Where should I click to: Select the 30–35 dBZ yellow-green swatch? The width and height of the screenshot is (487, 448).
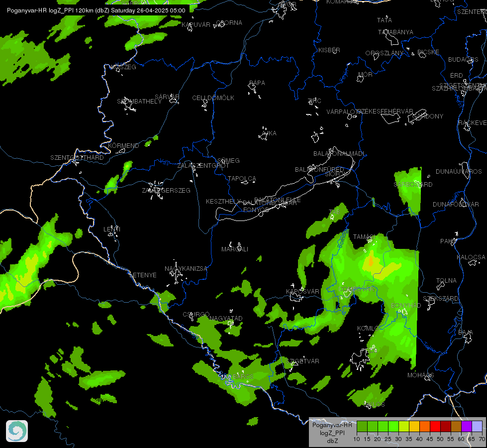point(404,426)
